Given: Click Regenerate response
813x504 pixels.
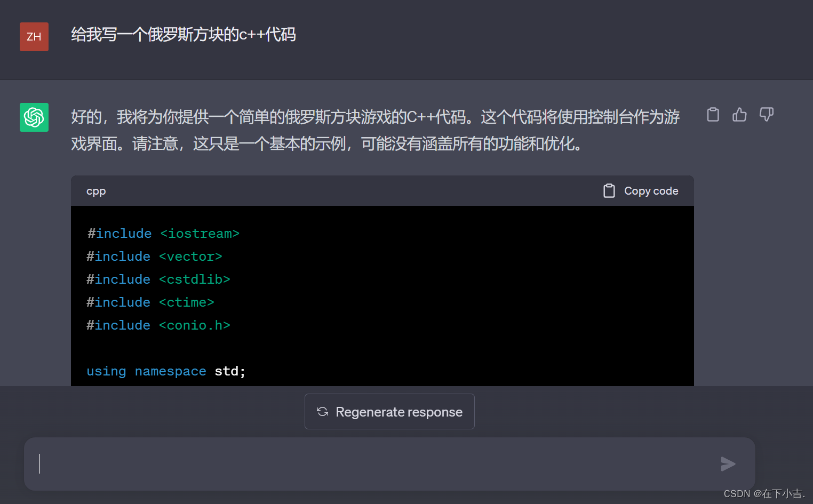Looking at the screenshot, I should pos(389,412).
